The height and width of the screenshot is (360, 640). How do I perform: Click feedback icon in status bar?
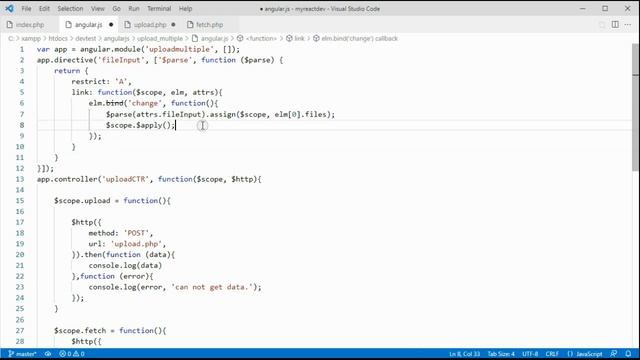613,354
